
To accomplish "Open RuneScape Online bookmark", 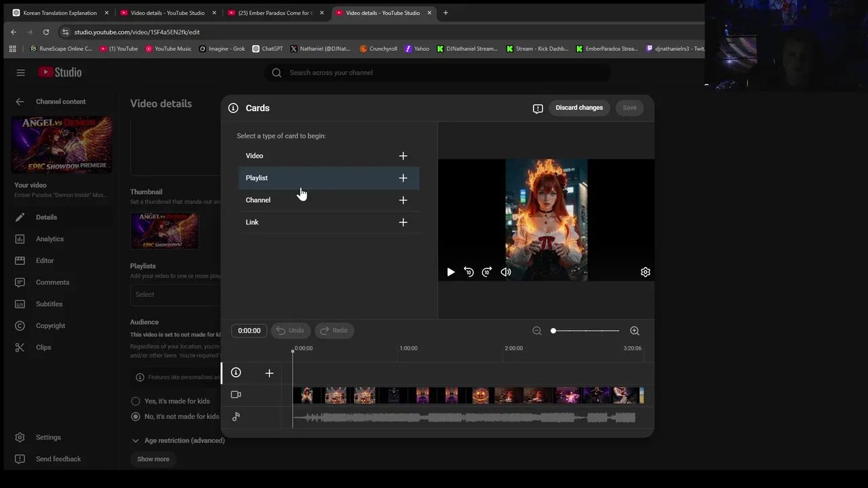I will click(x=61, y=49).
